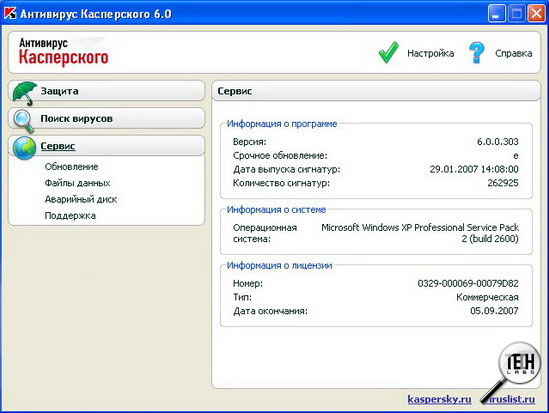Click the Антивирус Касперского logo banner
Screen dimensions: 549x413
63,52
